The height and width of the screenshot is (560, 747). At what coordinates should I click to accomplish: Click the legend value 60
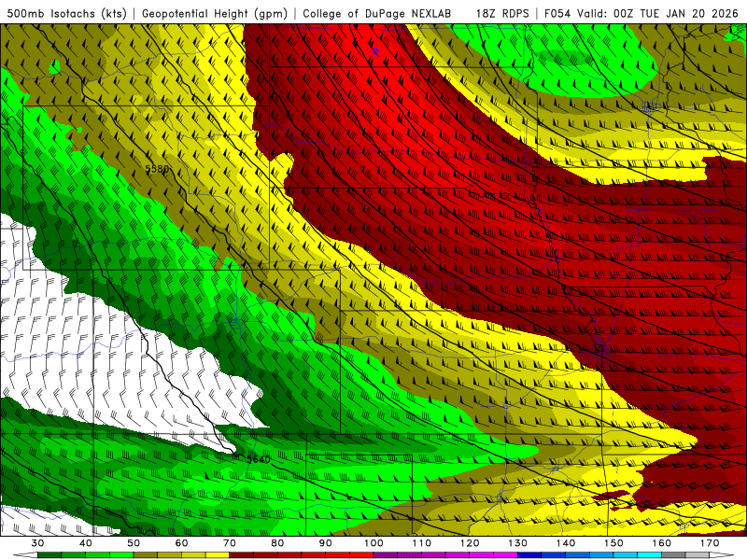(181, 543)
